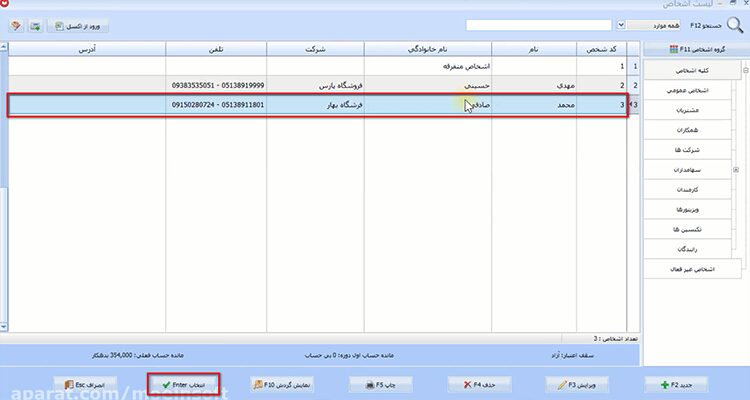The image size is (750, 400).
Task: Click phone cell 09150280724 - 05138911801
Action: 218,105
